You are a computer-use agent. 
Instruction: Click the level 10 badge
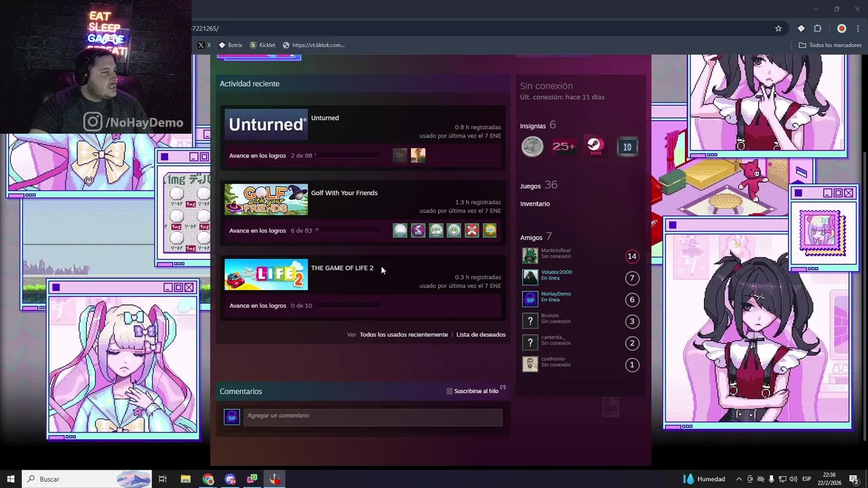coord(627,146)
